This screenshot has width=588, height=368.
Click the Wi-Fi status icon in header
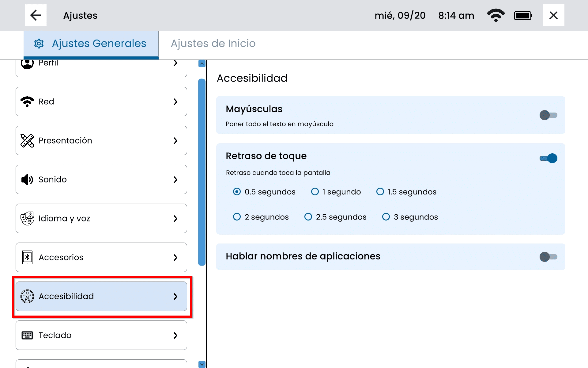pos(496,15)
